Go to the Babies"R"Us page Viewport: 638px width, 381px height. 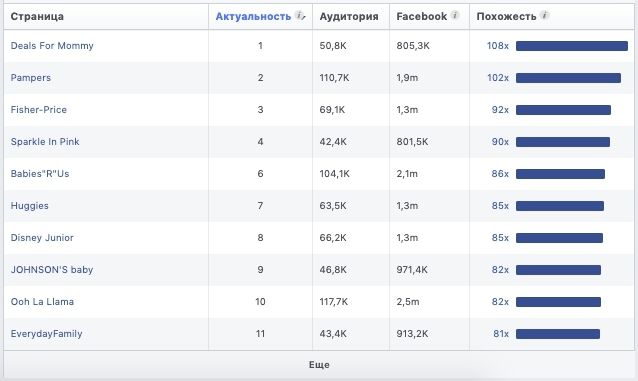(x=40, y=174)
